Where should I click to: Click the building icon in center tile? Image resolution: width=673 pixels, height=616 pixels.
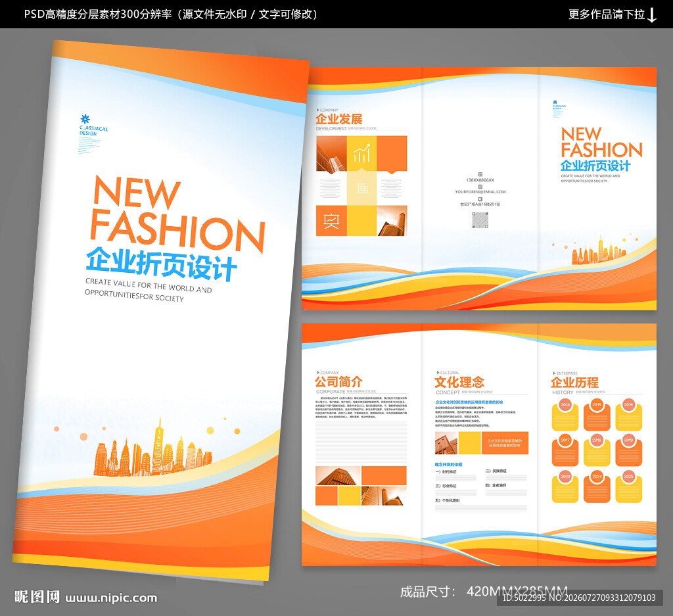pos(362,188)
